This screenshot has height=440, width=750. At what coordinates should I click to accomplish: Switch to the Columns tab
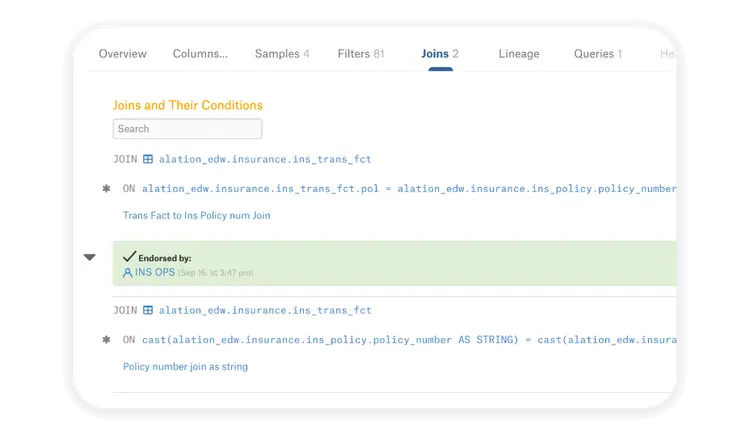[200, 54]
